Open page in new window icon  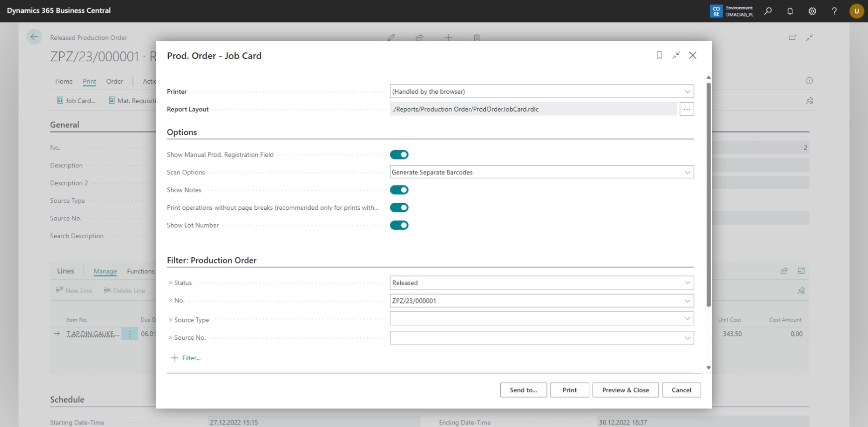792,37
